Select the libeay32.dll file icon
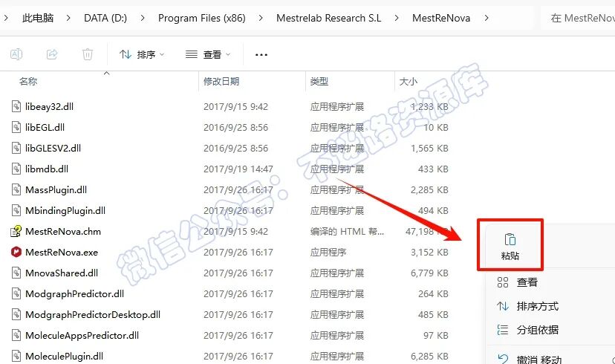 (x=16, y=106)
